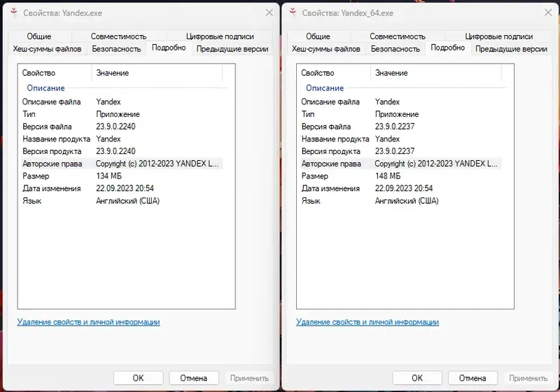Click the Описание group heading in Yandex_64.exe window
This screenshot has height=392, width=560.
(325, 87)
